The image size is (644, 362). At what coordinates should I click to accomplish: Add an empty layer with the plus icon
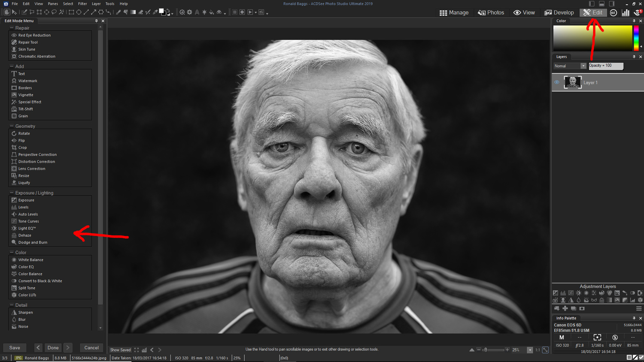tap(565, 308)
